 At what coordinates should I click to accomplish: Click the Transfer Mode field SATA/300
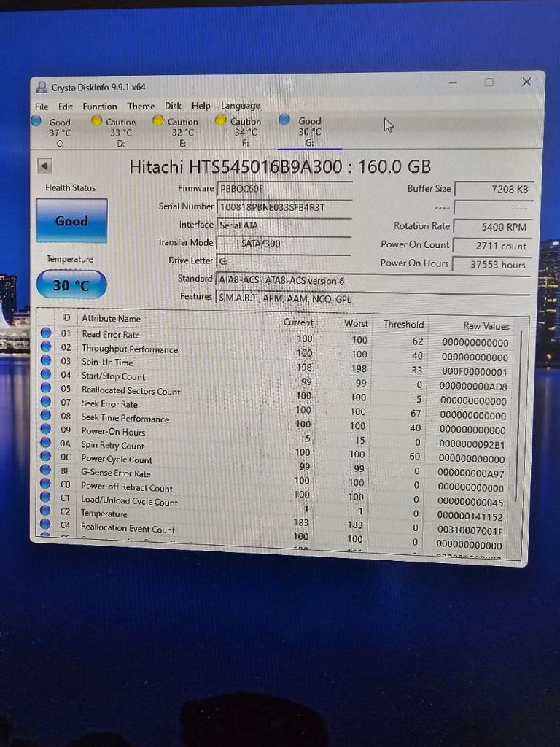tap(284, 244)
